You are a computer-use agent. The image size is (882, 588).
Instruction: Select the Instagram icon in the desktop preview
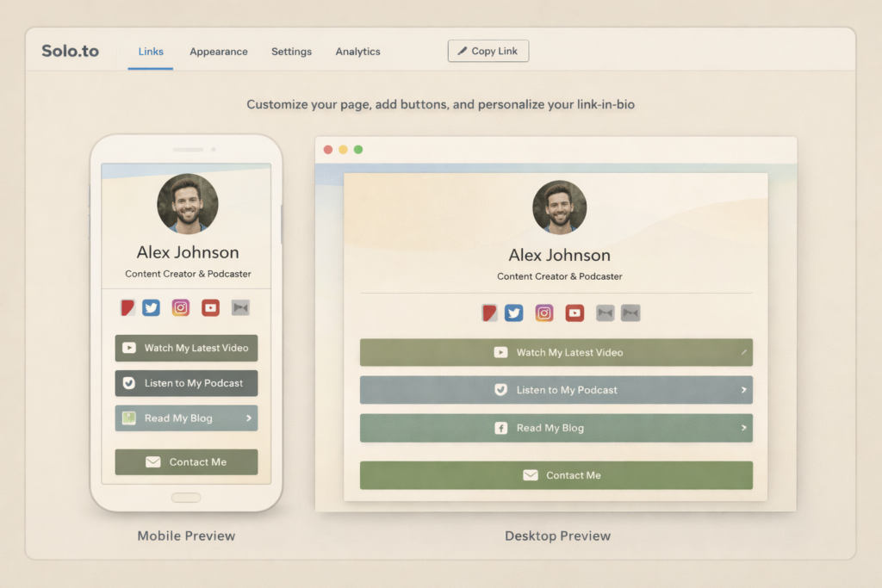click(x=543, y=313)
